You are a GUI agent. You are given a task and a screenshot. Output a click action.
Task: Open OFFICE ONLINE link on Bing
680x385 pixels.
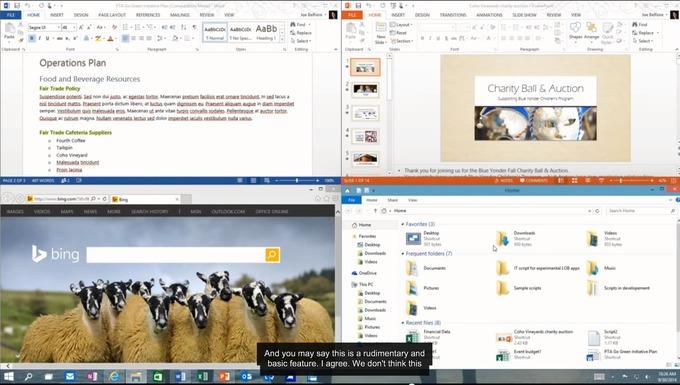coord(271,212)
